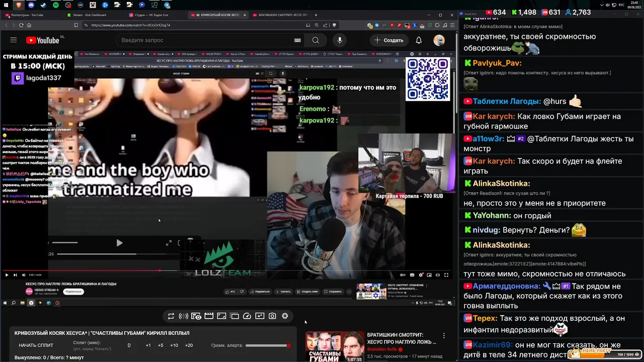The width and height of the screenshot is (644, 362).
Task: Click the speedometer icon in video toolbar
Action: click(247, 316)
